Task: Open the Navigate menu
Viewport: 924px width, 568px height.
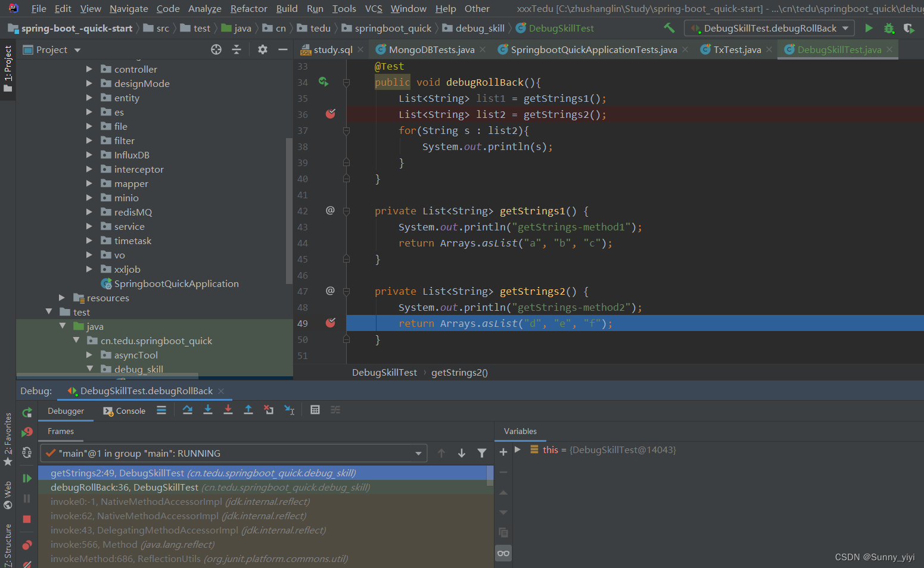Action: [x=129, y=8]
